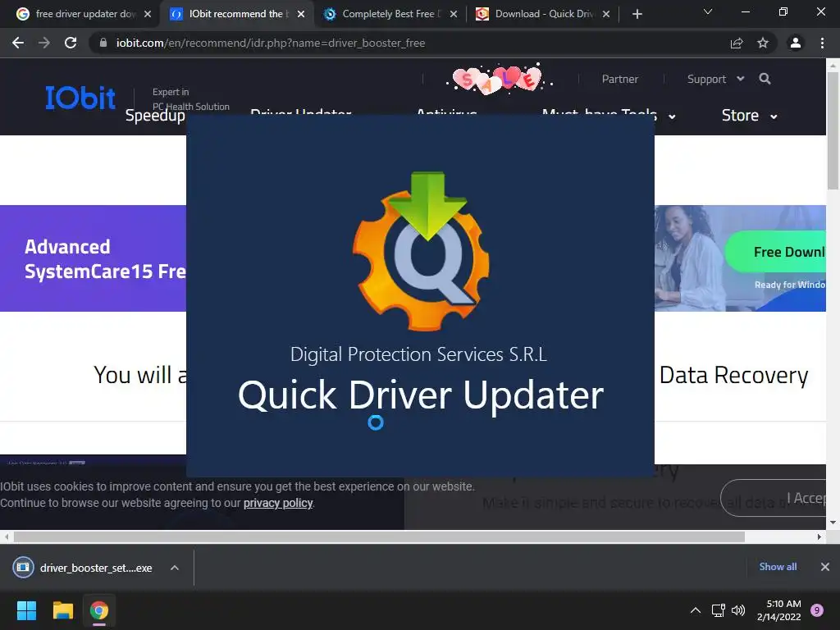Open the share page icon
Image resolution: width=840 pixels, height=630 pixels.
point(737,43)
